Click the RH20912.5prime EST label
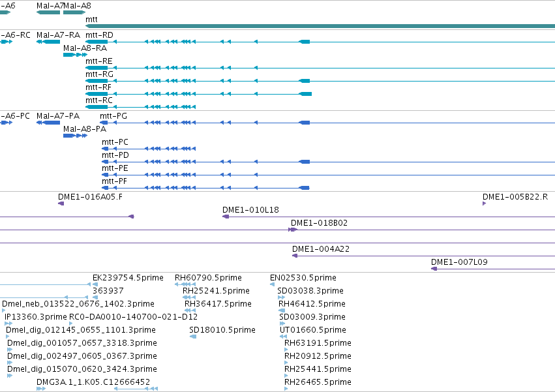 tap(318, 357)
